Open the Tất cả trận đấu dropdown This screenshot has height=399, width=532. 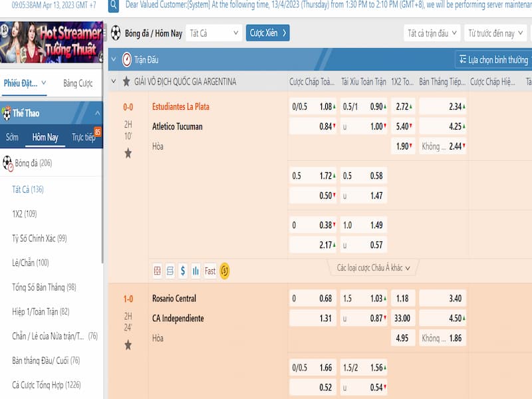coord(432,33)
